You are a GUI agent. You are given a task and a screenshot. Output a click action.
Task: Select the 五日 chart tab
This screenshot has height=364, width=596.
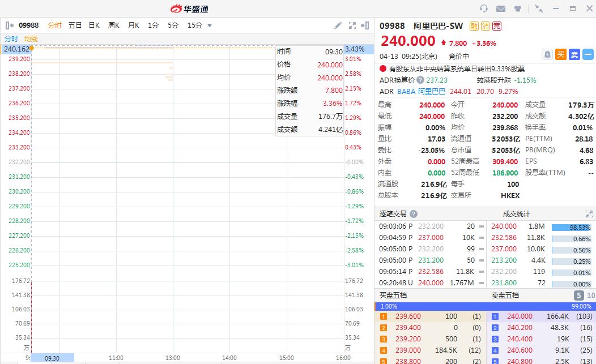(75, 25)
